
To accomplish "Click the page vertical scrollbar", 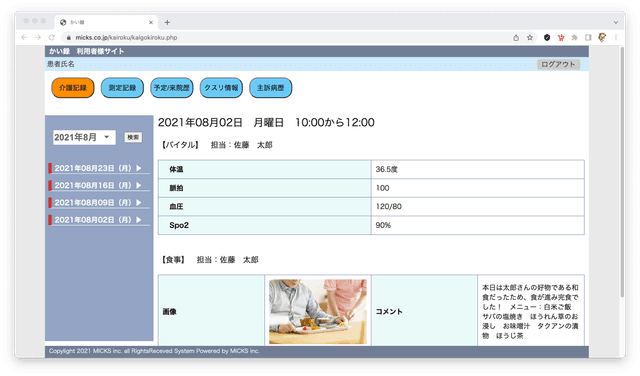I will pos(622,171).
